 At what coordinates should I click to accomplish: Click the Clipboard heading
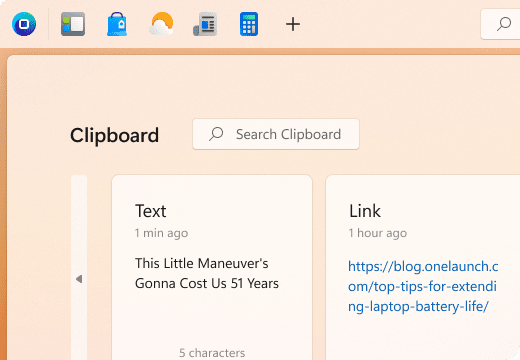pyautogui.click(x=114, y=135)
